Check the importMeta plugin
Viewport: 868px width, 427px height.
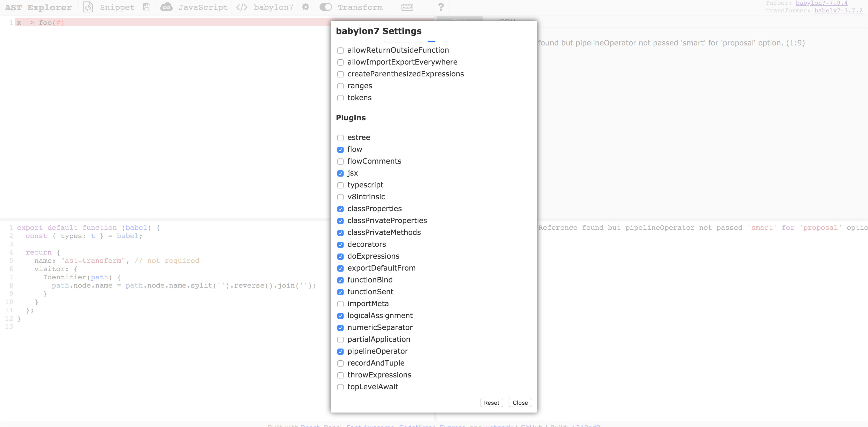coord(340,304)
